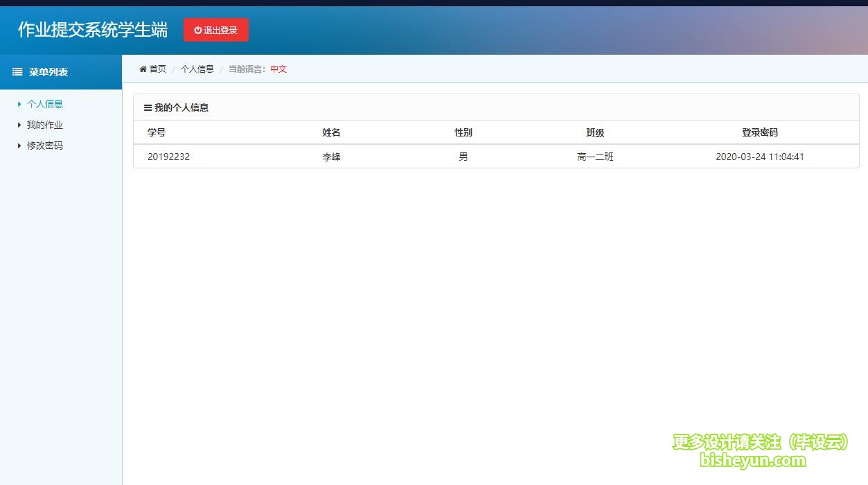Click the 当前语言 label in breadcrumb
Image resolution: width=868 pixels, height=485 pixels.
click(x=245, y=69)
